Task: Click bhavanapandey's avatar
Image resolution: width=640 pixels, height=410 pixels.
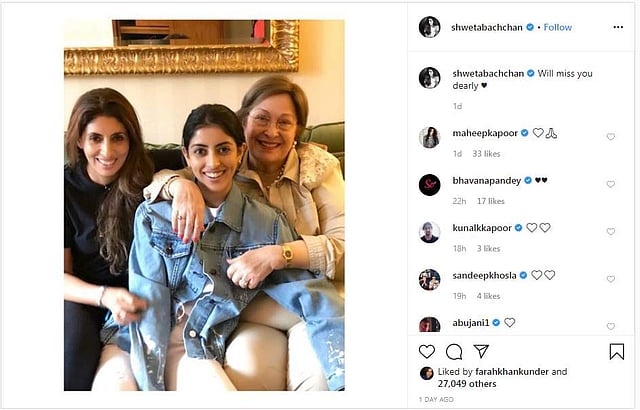Action: pyautogui.click(x=429, y=185)
